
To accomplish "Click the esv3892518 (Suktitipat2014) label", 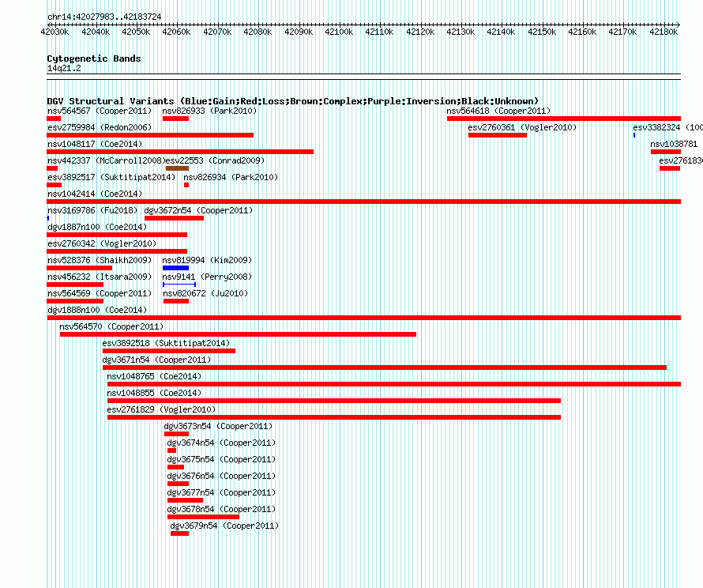I will (167, 343).
